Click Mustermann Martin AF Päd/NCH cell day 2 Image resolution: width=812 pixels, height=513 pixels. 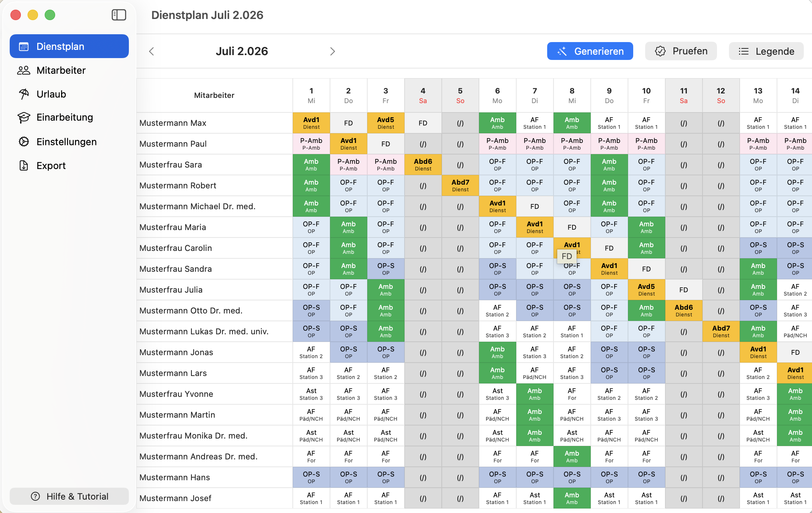349,415
